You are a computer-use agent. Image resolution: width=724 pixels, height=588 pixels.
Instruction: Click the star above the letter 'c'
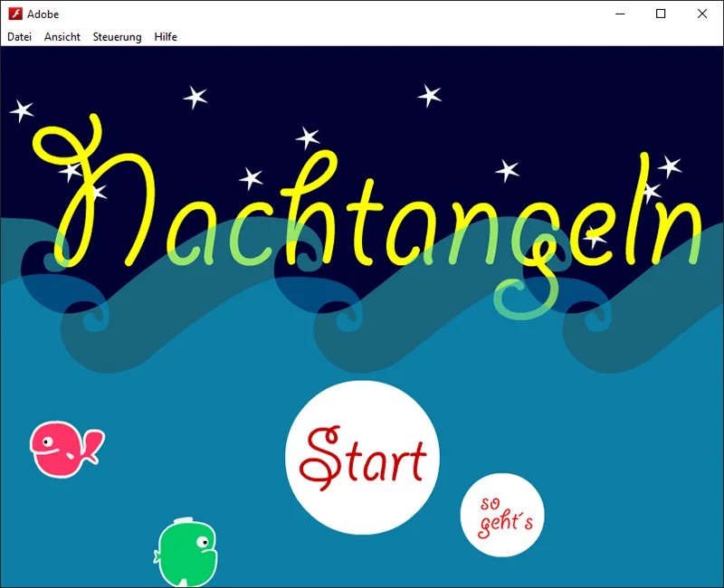pos(250,178)
